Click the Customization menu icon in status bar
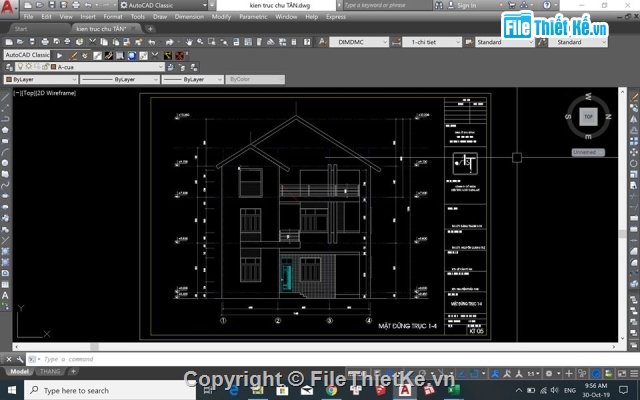This screenshot has width=640, height=400. [634, 373]
